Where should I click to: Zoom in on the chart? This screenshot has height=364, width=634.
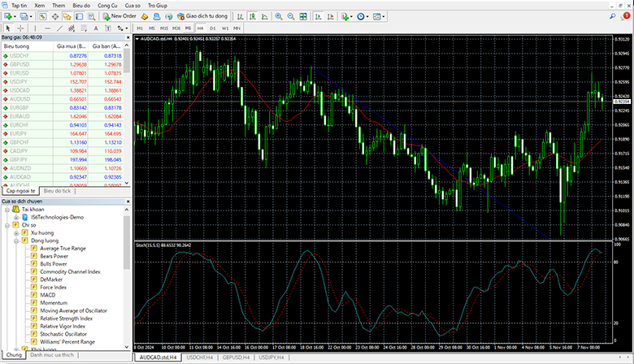(x=279, y=16)
